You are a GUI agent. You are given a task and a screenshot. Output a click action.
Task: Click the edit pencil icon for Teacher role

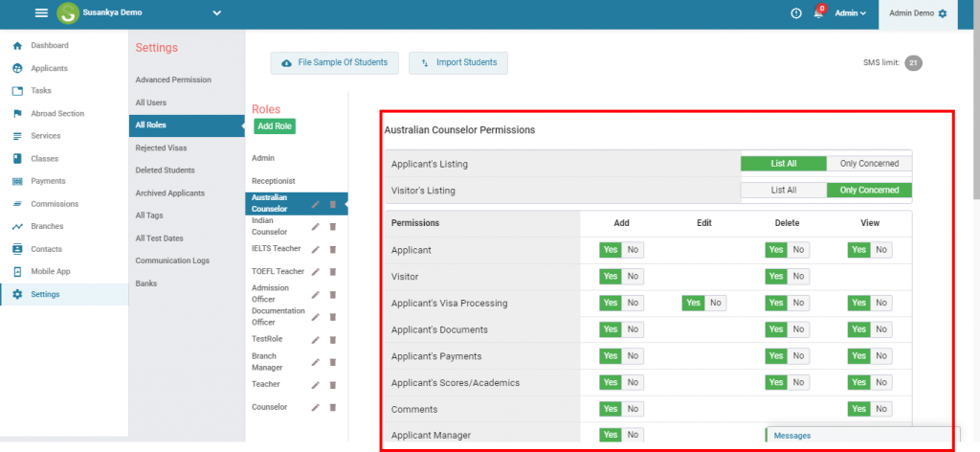click(315, 384)
